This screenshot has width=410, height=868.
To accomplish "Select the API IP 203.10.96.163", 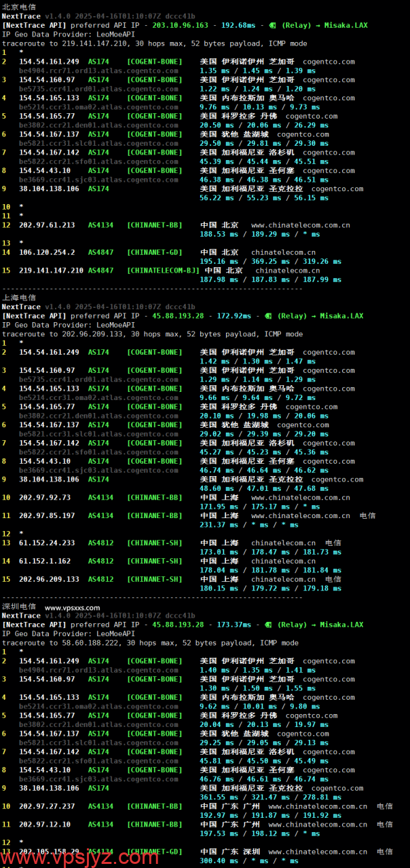I will [181, 25].
